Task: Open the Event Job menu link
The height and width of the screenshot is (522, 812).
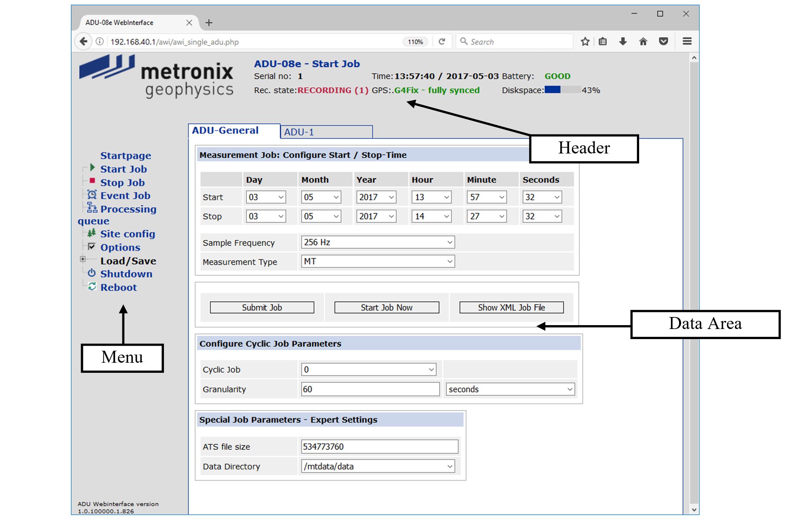Action: [x=125, y=196]
